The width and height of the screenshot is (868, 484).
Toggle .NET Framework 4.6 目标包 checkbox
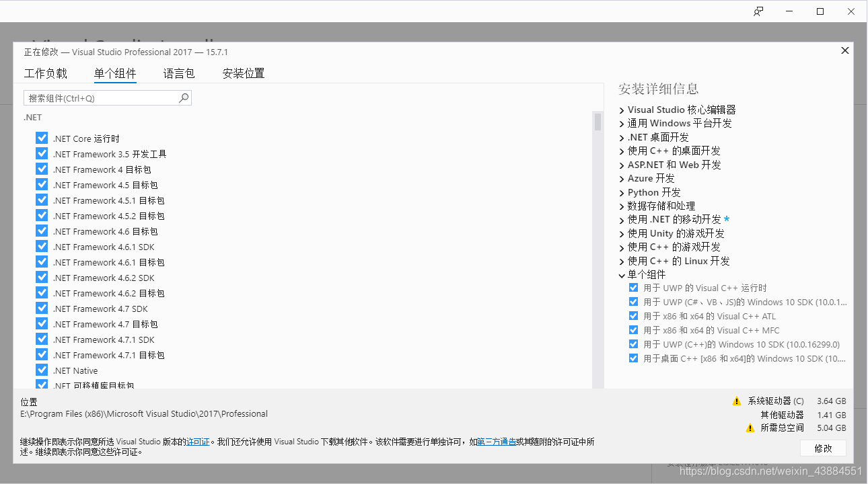42,231
